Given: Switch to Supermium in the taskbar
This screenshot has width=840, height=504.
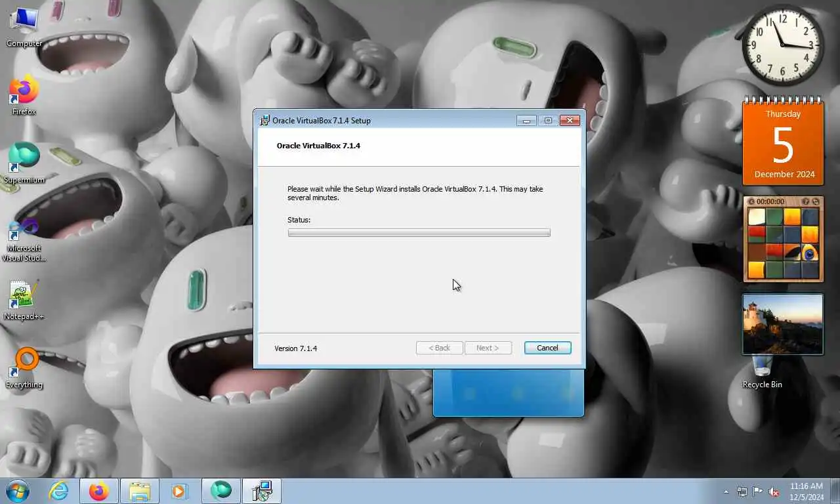Looking at the screenshot, I should click(221, 491).
